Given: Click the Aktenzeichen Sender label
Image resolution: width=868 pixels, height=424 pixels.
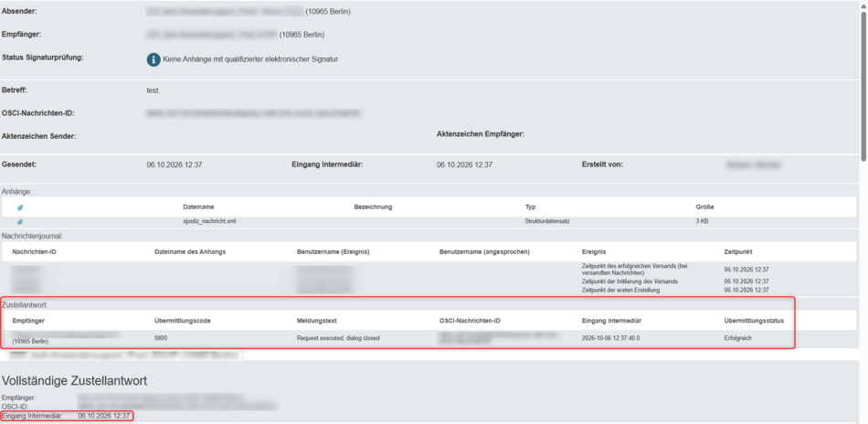Looking at the screenshot, I should (38, 136).
